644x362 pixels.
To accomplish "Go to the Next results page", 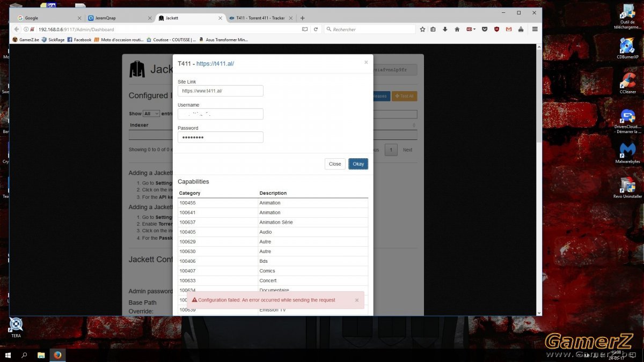I will [x=407, y=150].
